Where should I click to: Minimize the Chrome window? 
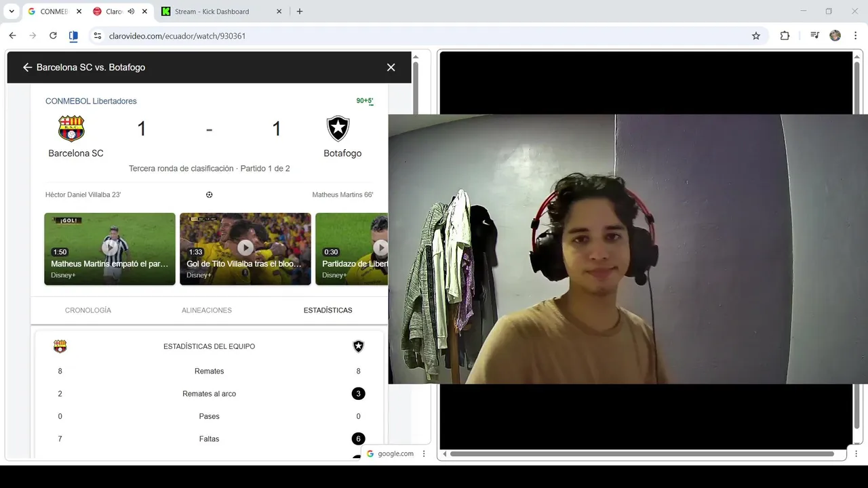(804, 12)
